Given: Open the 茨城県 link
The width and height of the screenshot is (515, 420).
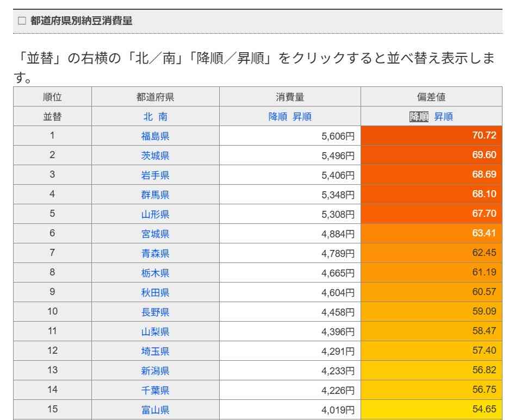Looking at the screenshot, I should 155,155.
